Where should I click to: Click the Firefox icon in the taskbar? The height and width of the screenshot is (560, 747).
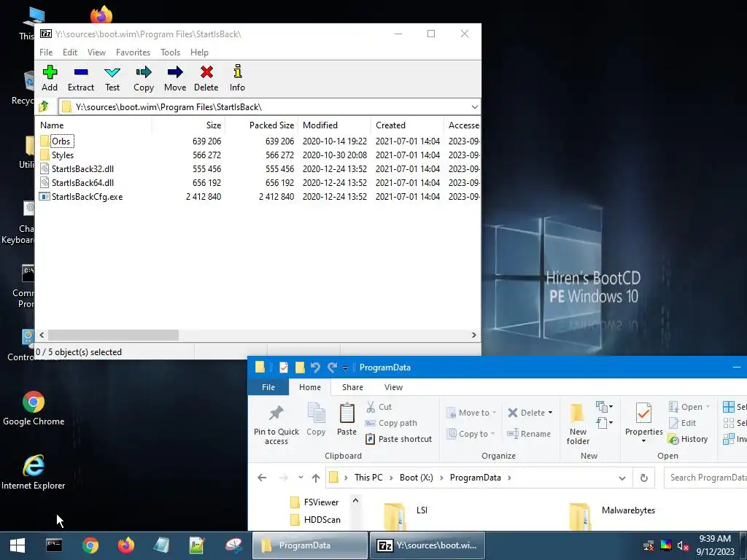pyautogui.click(x=125, y=545)
